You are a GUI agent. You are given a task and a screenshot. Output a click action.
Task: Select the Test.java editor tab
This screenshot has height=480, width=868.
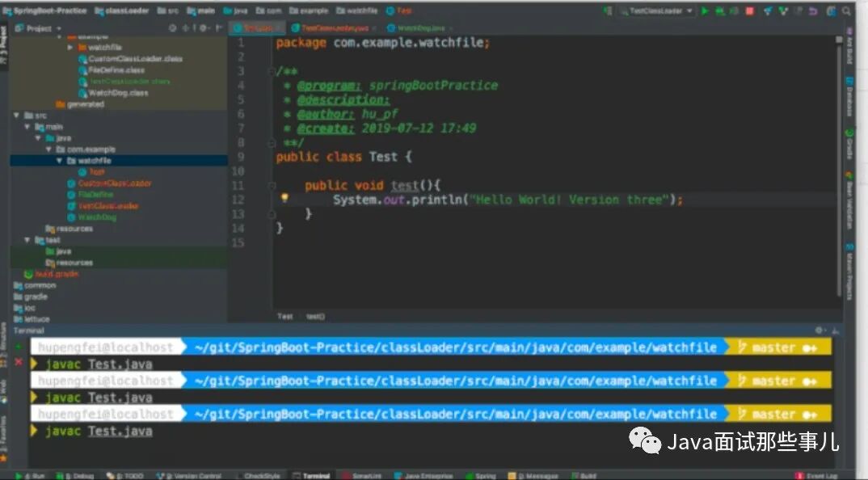point(257,27)
